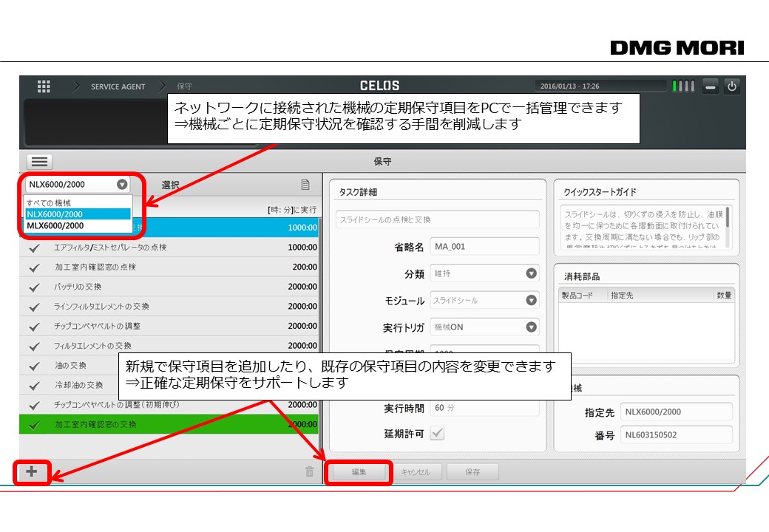The height and width of the screenshot is (532, 769).
Task: Click 2000:00 time in バッテリの交換 row
Action: coord(302,287)
